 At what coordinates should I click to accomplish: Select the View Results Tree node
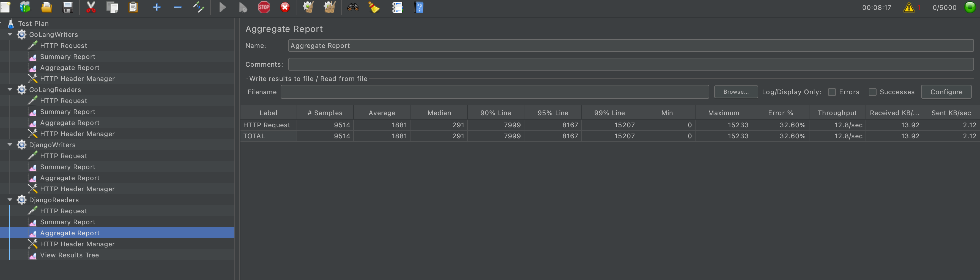pos(69,255)
